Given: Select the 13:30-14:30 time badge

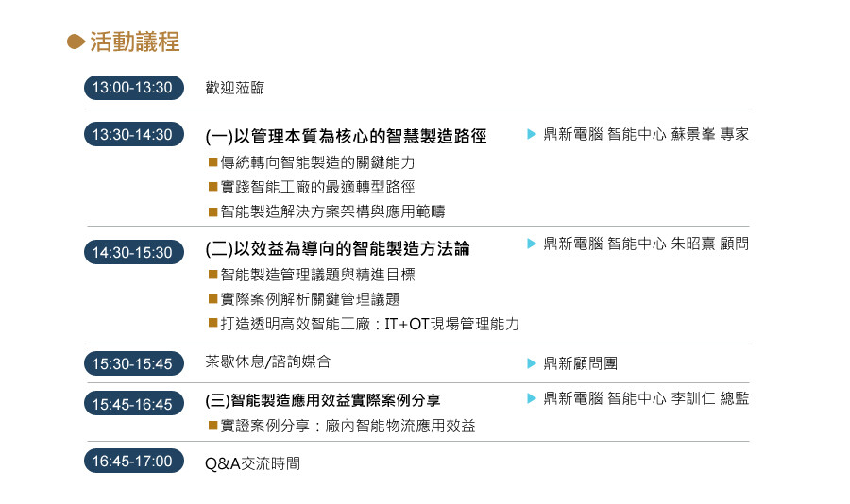Looking at the screenshot, I should click(134, 134).
